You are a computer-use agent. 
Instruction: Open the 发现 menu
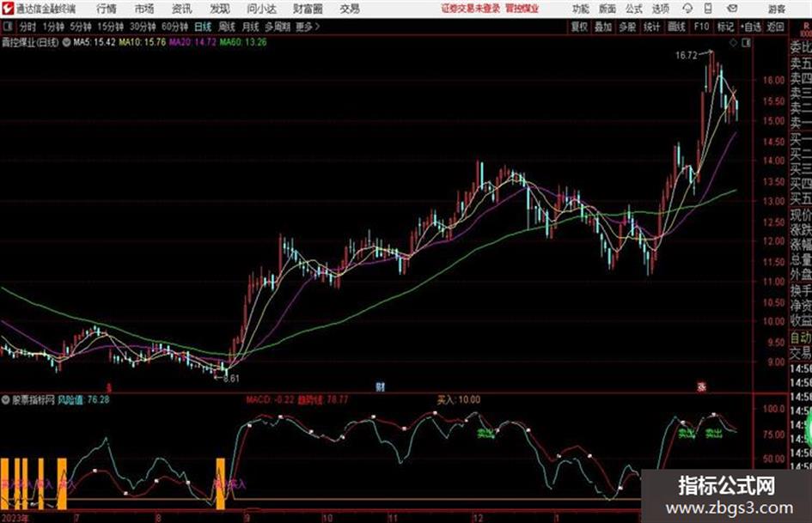[220, 9]
